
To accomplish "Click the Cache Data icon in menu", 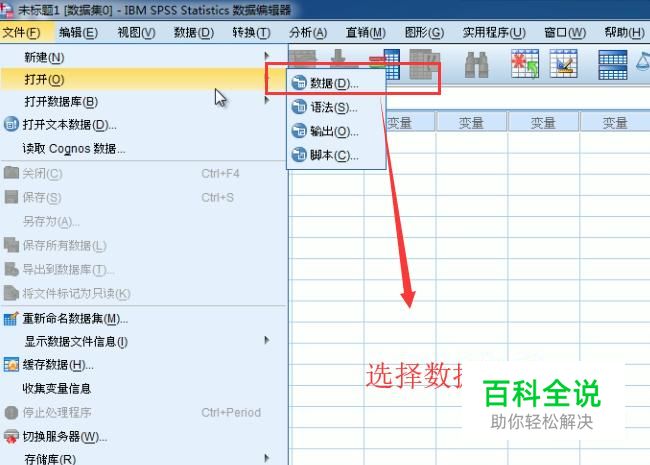I will tap(11, 365).
